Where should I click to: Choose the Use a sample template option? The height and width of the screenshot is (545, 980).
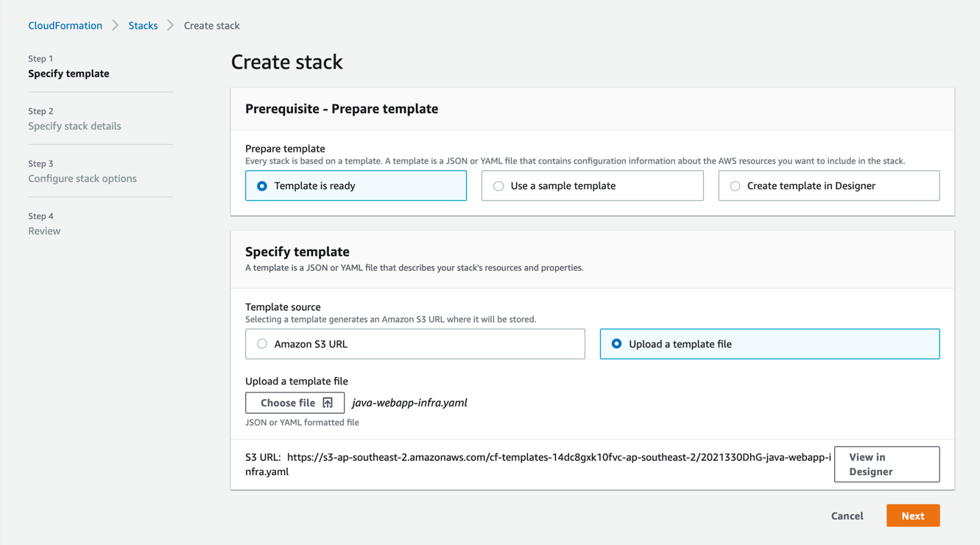498,186
